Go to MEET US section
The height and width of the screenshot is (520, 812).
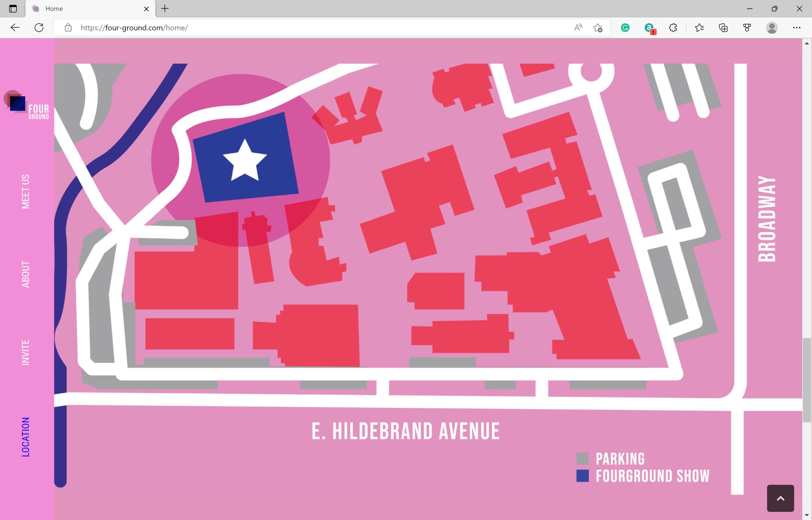pyautogui.click(x=26, y=191)
